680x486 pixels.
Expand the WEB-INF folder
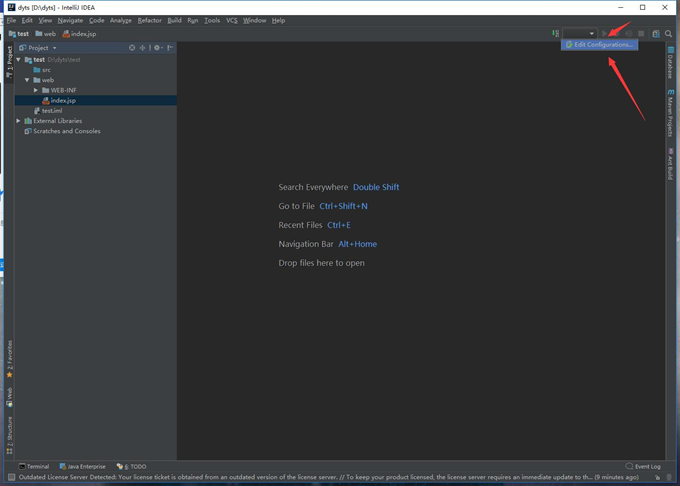click(x=36, y=90)
